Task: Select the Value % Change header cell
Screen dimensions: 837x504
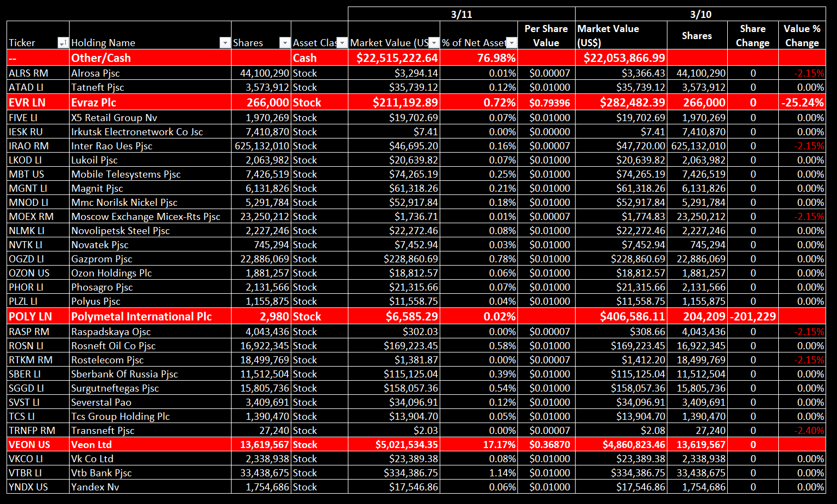Action: pyautogui.click(x=802, y=35)
